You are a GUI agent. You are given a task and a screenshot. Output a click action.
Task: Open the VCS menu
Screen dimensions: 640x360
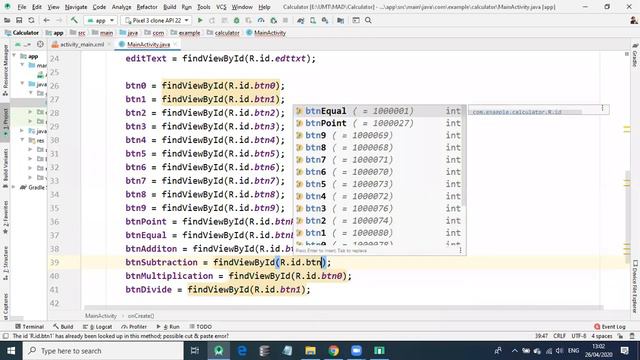[221, 7]
